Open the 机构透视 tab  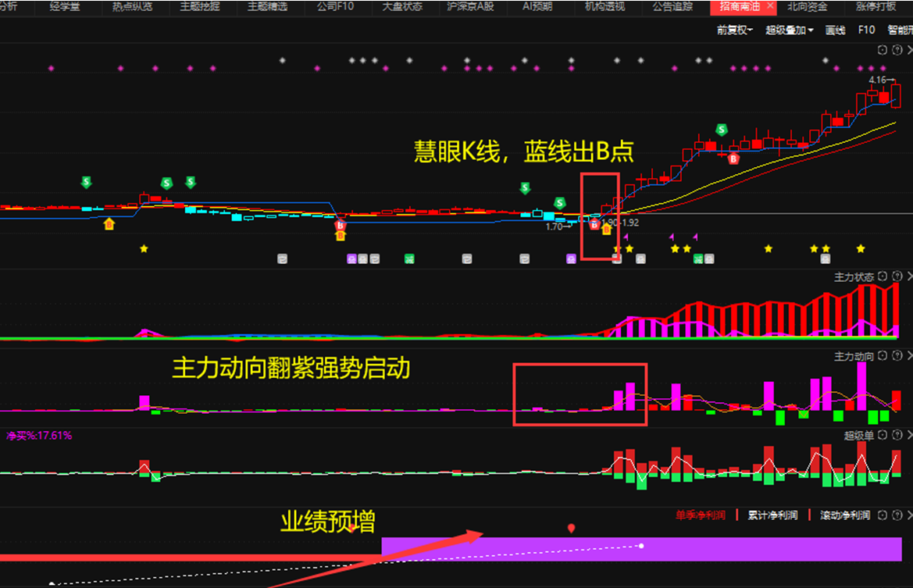tap(605, 7)
